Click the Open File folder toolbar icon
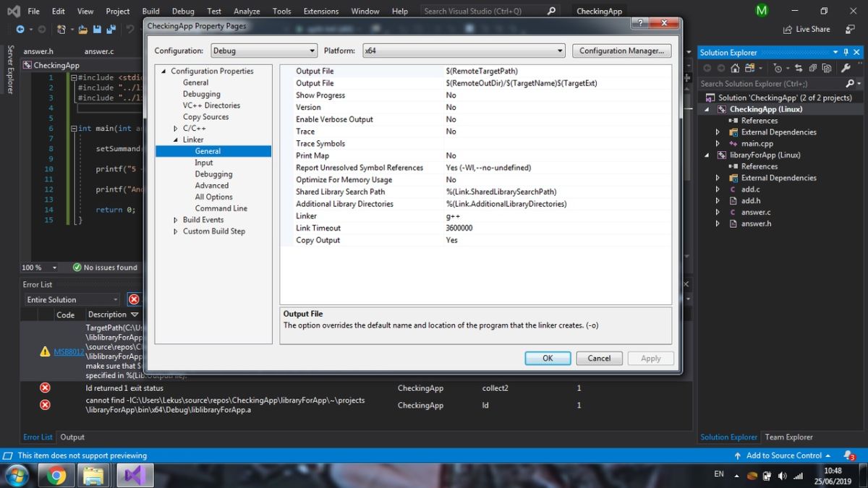This screenshot has width=868, height=488. pyautogui.click(x=83, y=29)
